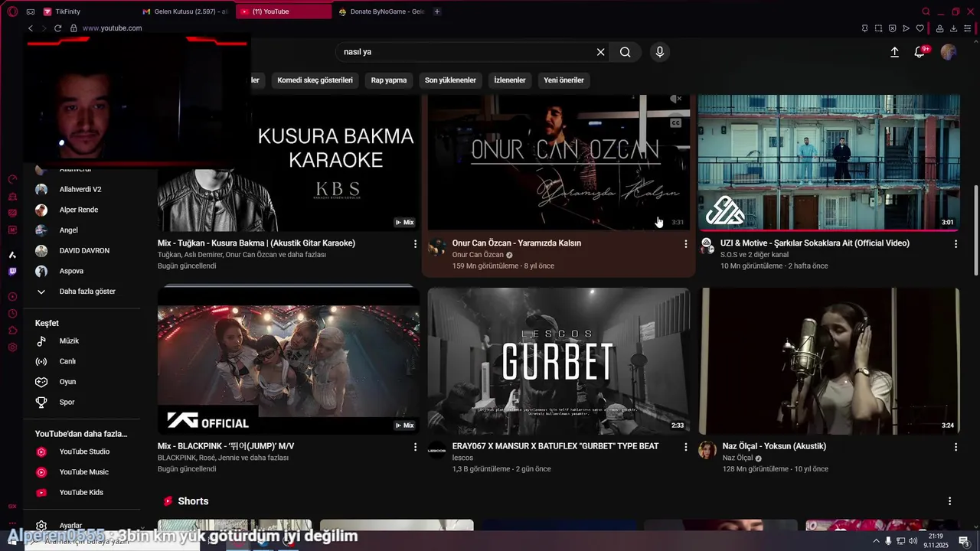Open options for Şarkılar Sokaklara Ait
This screenshot has height=551, width=980.
tap(955, 243)
